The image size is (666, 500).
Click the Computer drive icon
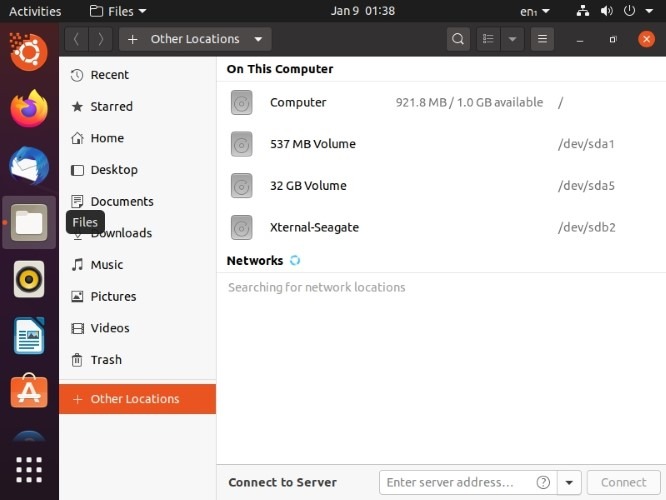(x=241, y=102)
